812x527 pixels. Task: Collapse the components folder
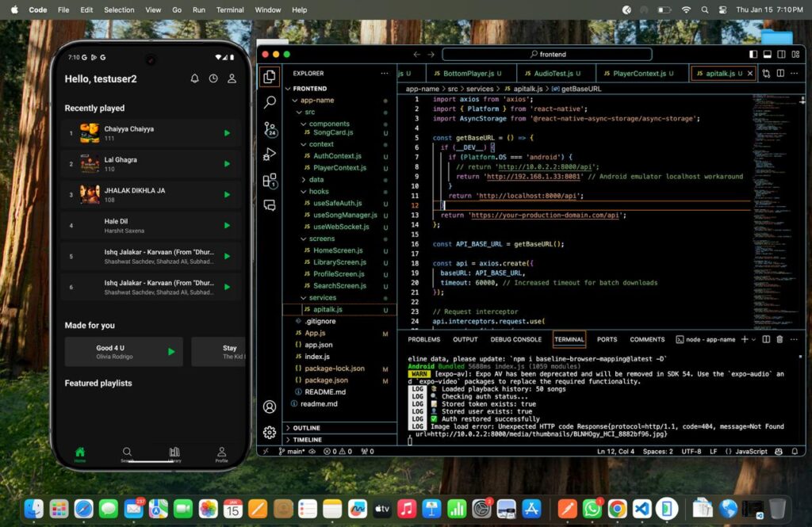[328, 124]
